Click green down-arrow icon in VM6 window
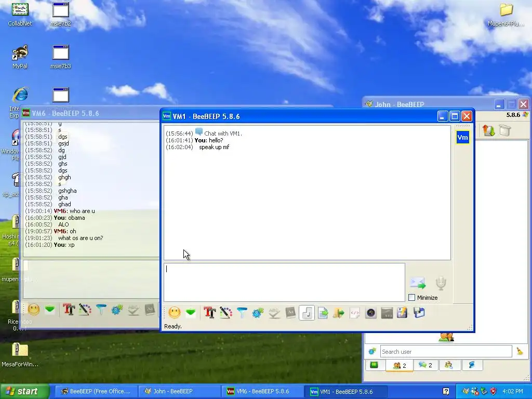This screenshot has width=532, height=399. pos(50,310)
